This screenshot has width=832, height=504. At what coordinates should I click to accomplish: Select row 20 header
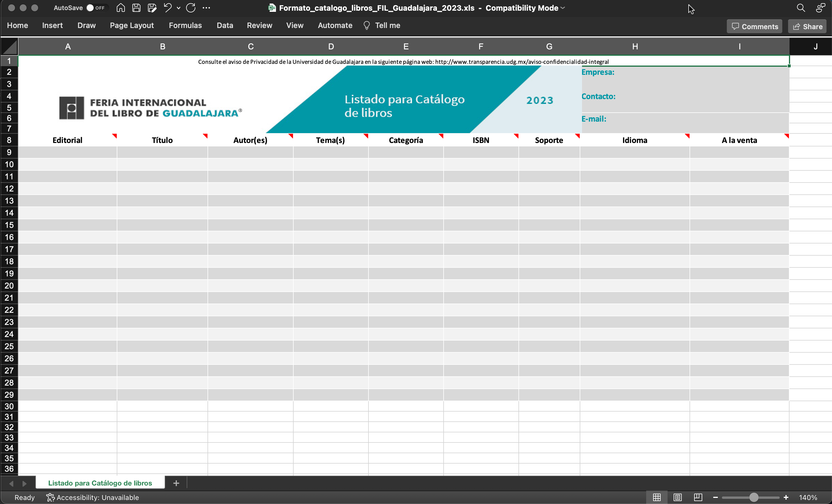click(x=9, y=286)
